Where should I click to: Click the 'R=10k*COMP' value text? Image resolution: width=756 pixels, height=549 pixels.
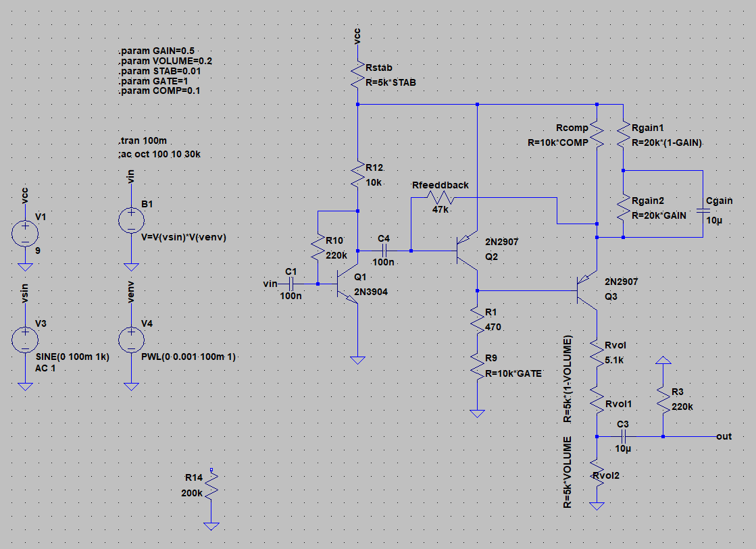tap(558, 142)
